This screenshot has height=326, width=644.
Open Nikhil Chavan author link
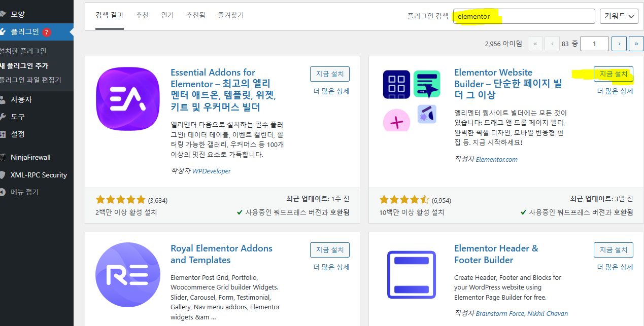548,314
